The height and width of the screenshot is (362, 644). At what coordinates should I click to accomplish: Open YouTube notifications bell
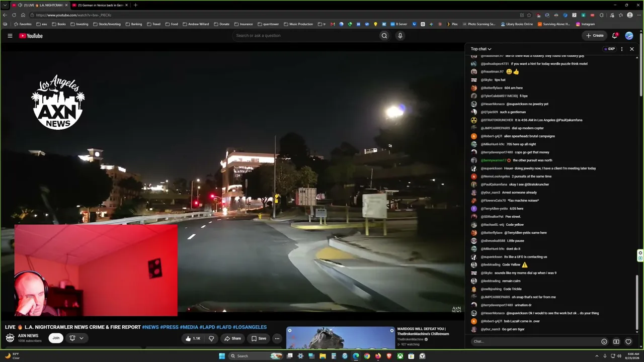[x=615, y=36]
